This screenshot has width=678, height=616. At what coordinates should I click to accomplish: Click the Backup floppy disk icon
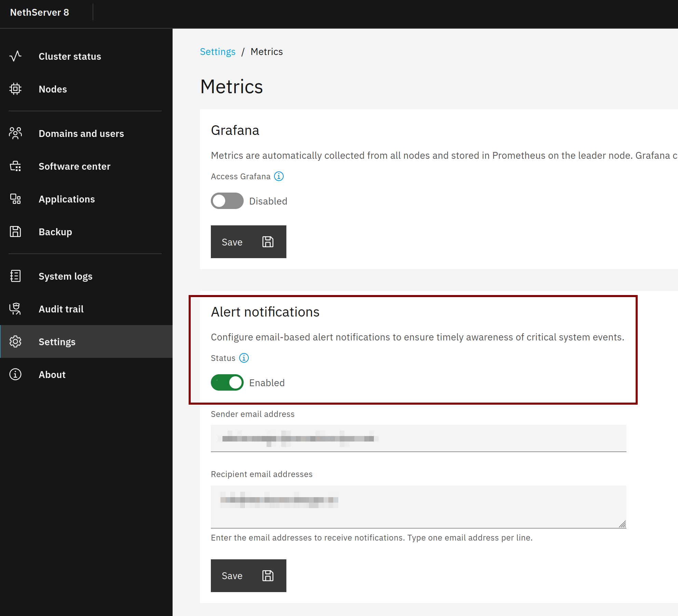(15, 232)
